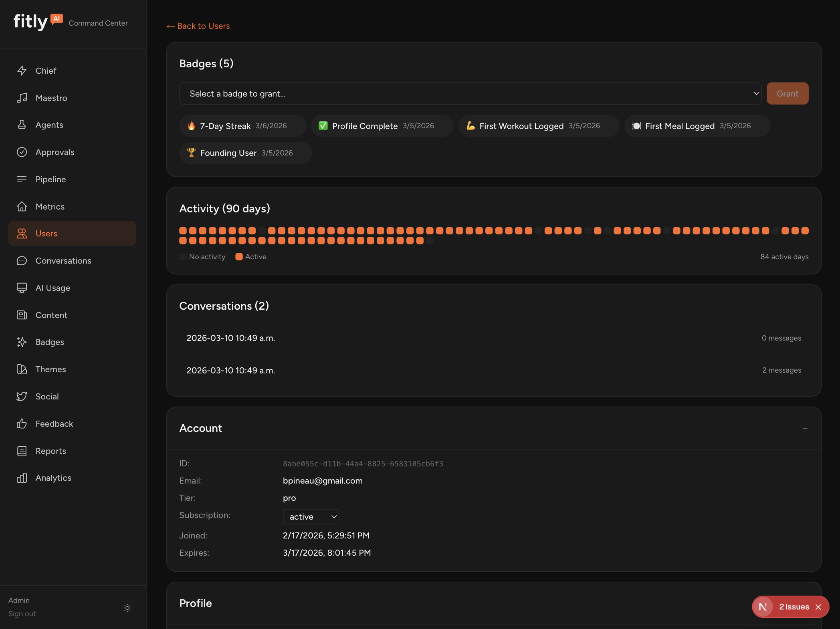Select the Conversations chat icon

22,260
